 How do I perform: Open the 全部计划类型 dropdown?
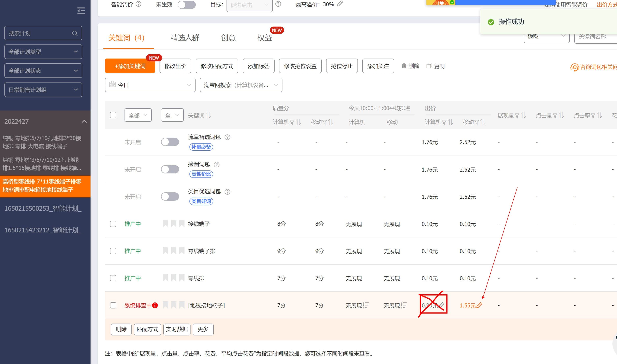(x=43, y=52)
